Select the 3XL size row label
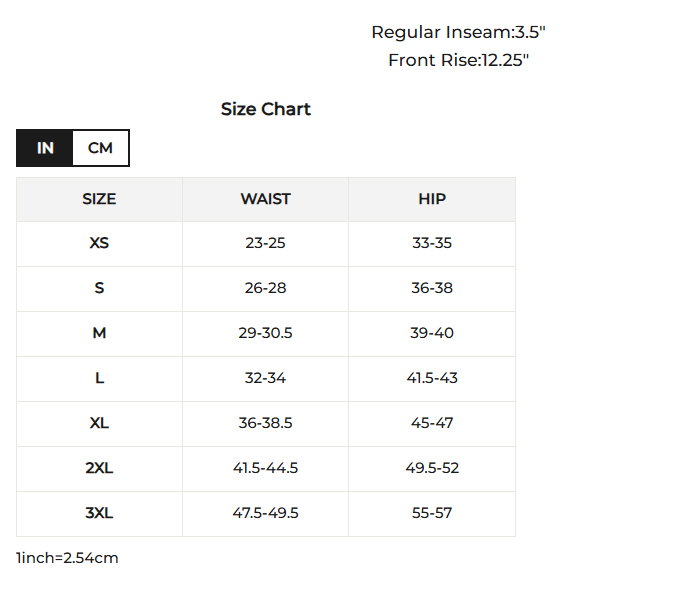The height and width of the screenshot is (593, 689). [x=99, y=513]
